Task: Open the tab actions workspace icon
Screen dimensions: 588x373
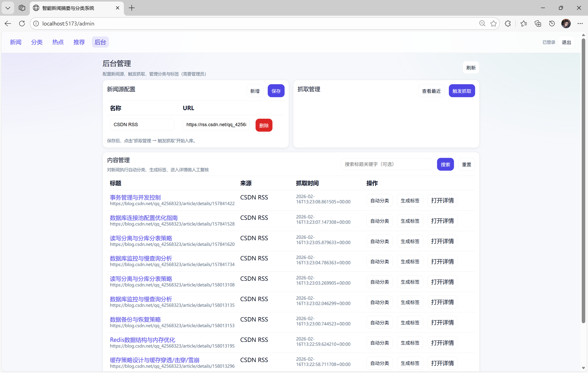Action: click(22, 8)
